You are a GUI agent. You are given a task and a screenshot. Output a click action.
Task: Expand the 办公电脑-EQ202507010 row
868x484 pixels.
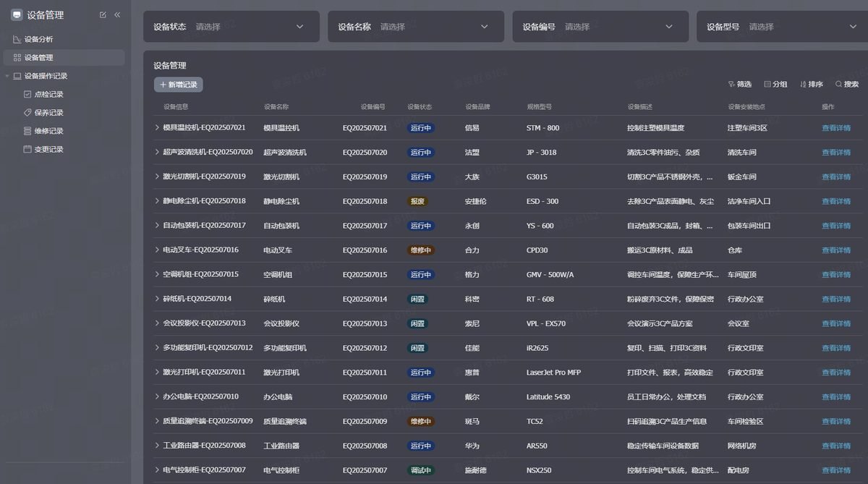(x=157, y=396)
